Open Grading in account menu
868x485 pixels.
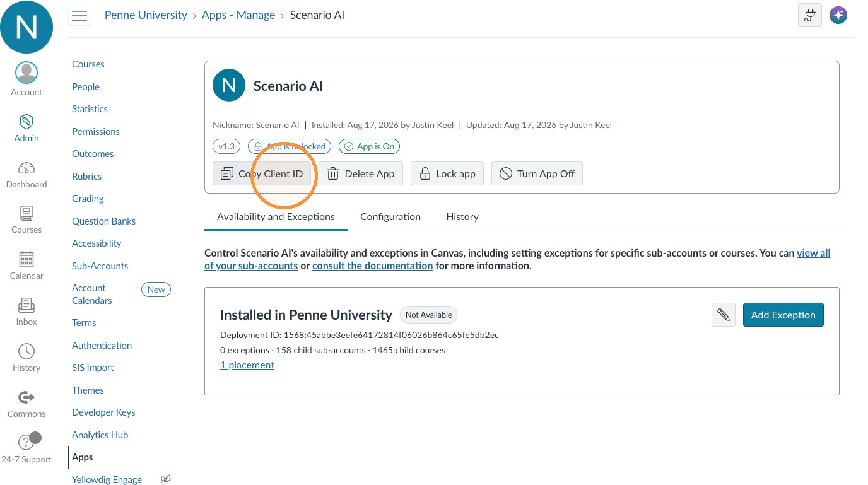[88, 199]
